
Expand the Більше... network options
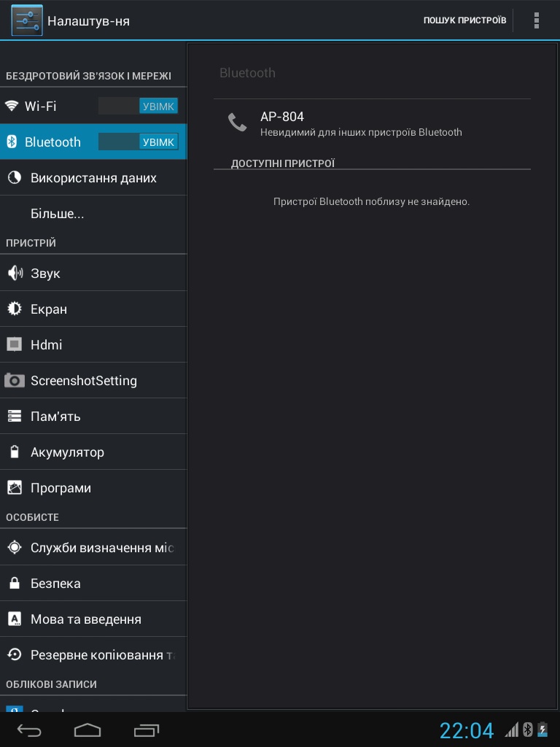57,214
